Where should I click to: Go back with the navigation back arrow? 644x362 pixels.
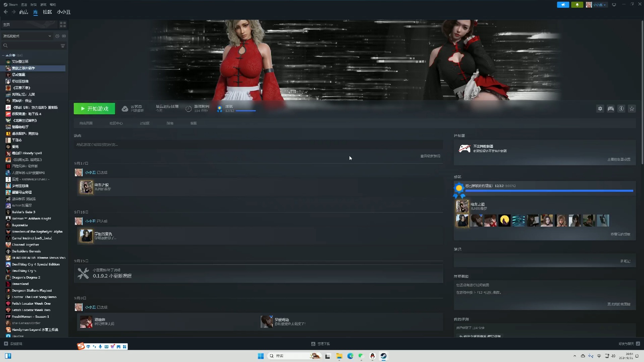(x=6, y=12)
